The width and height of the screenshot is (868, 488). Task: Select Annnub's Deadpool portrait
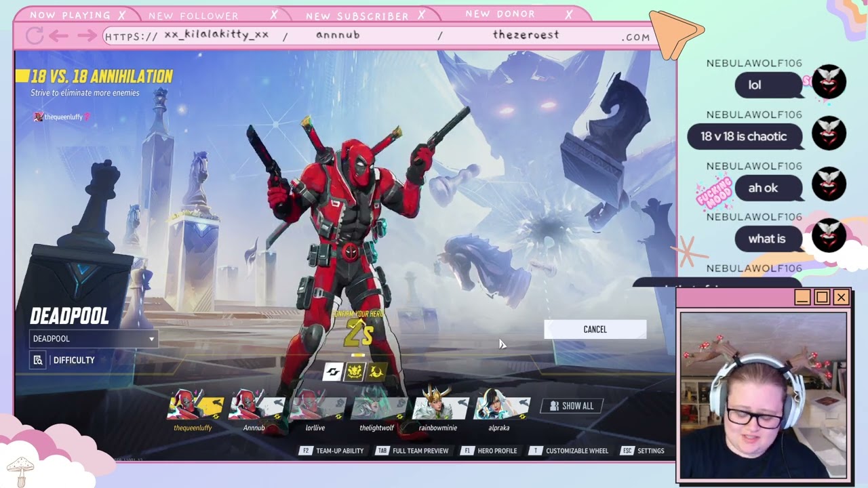[256, 405]
